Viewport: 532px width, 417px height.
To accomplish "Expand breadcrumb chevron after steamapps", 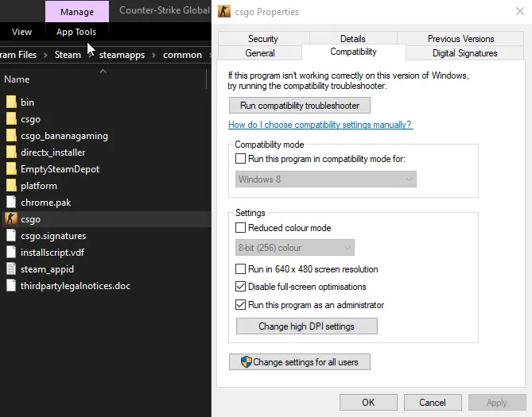I will [153, 55].
